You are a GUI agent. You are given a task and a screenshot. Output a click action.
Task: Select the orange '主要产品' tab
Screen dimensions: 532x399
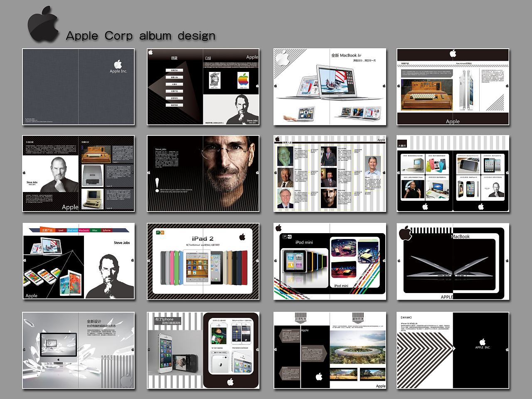pyautogui.click(x=48, y=230)
